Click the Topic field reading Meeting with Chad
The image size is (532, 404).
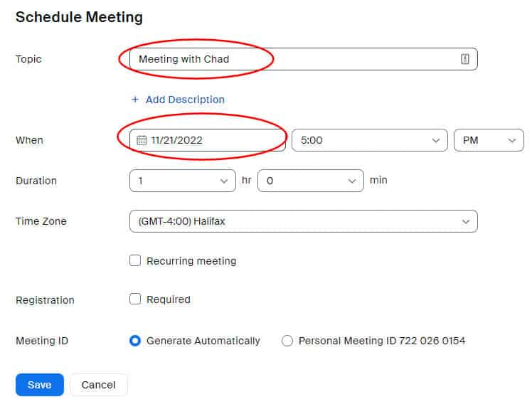point(303,59)
